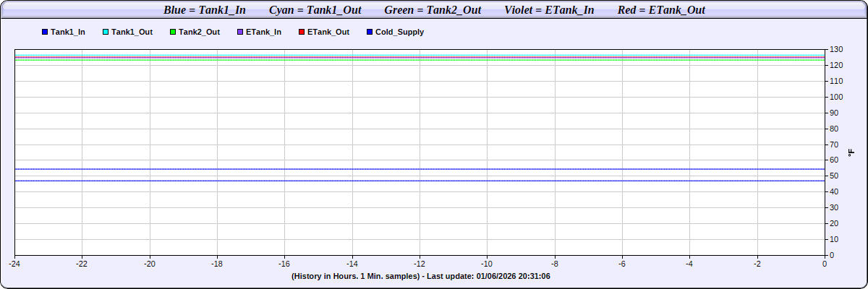Click 'Violet = ETank_In' header text
Viewport: 868px width, 289px height.
pyautogui.click(x=550, y=10)
